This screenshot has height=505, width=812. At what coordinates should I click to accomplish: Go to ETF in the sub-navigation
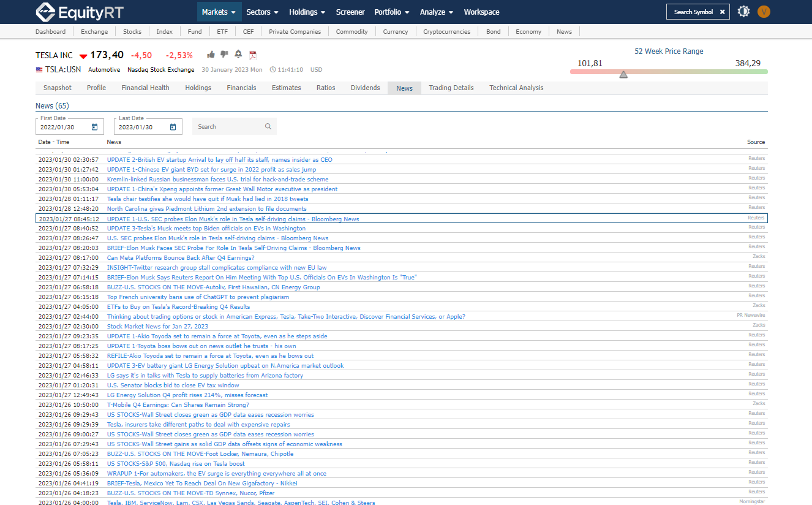(x=222, y=31)
